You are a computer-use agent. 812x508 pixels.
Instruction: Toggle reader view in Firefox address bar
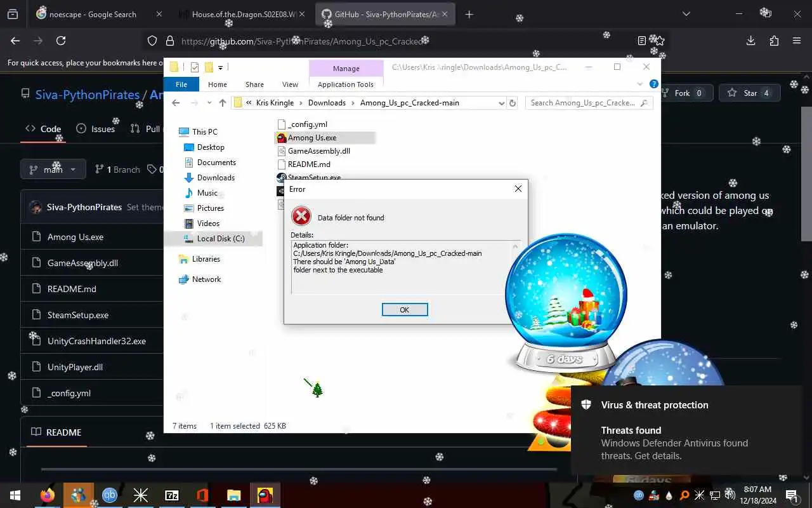point(642,41)
